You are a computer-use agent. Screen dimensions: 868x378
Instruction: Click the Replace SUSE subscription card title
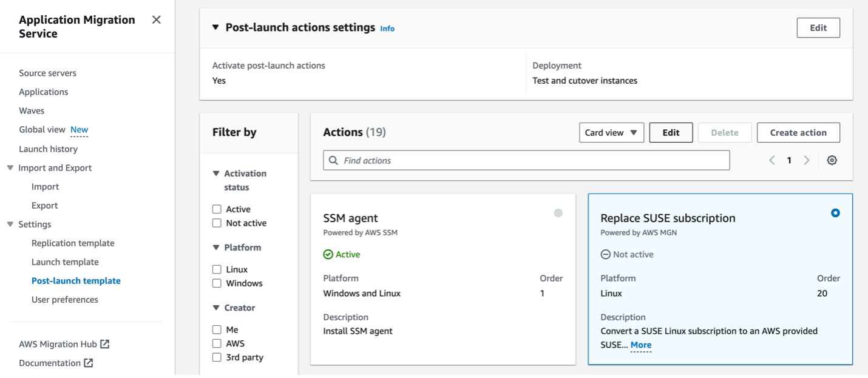[668, 218]
